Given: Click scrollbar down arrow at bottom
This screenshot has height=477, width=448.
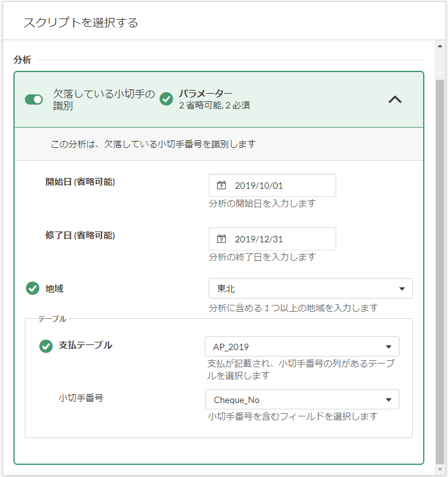Looking at the screenshot, I should coord(439,470).
